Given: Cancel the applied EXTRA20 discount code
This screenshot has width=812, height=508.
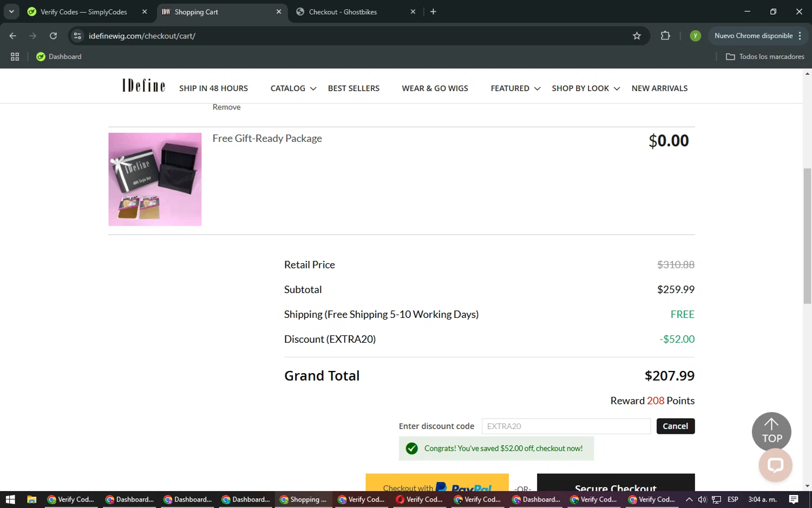Looking at the screenshot, I should click(675, 426).
